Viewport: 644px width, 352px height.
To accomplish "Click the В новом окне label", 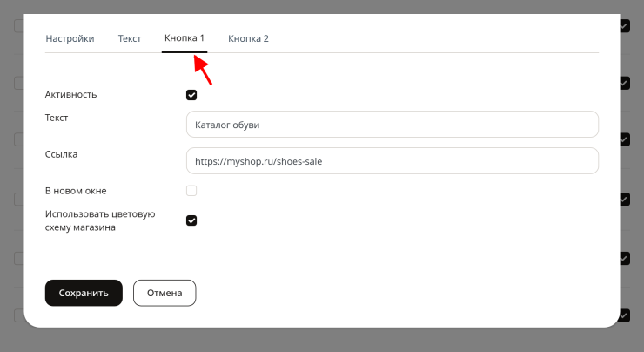I will pyautogui.click(x=76, y=191).
